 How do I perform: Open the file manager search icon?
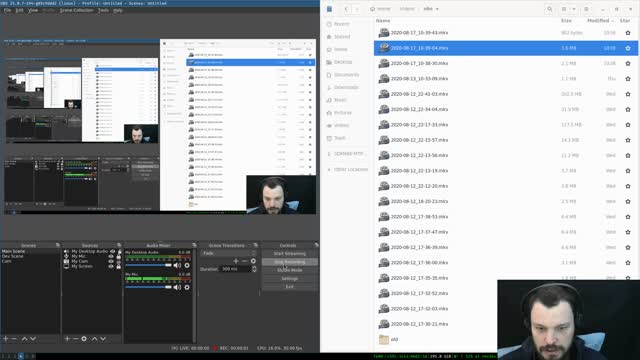(550, 9)
